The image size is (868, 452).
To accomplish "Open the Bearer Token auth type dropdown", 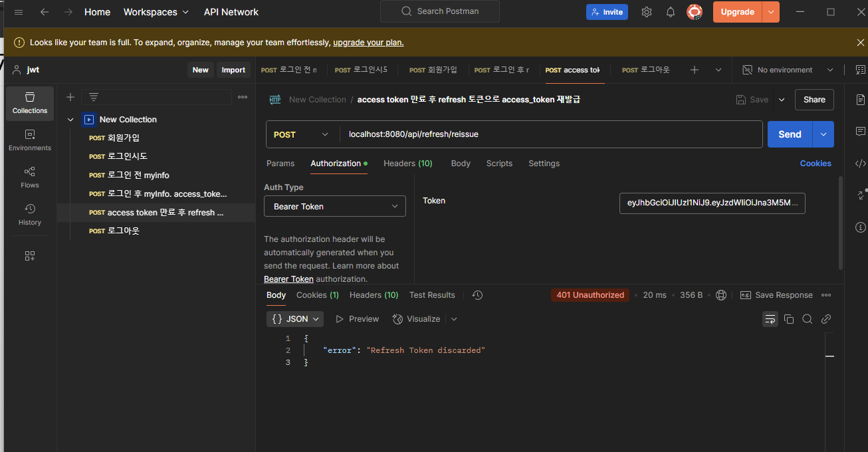I will pyautogui.click(x=335, y=207).
